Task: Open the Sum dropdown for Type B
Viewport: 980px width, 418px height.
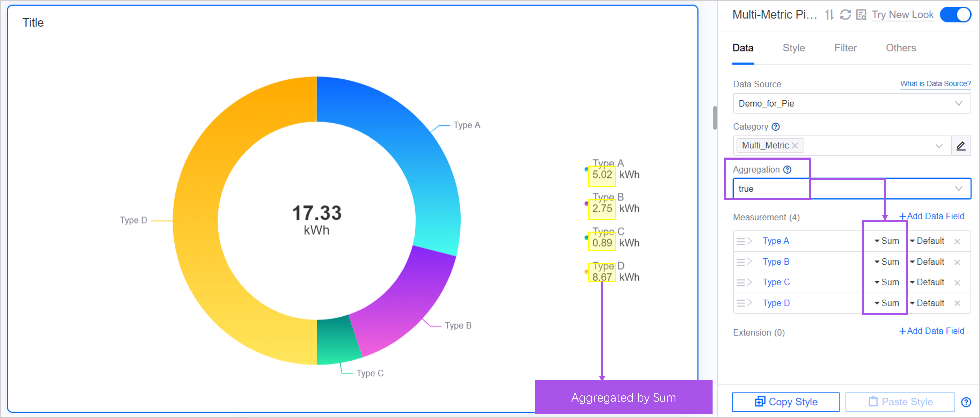Action: pyautogui.click(x=886, y=262)
